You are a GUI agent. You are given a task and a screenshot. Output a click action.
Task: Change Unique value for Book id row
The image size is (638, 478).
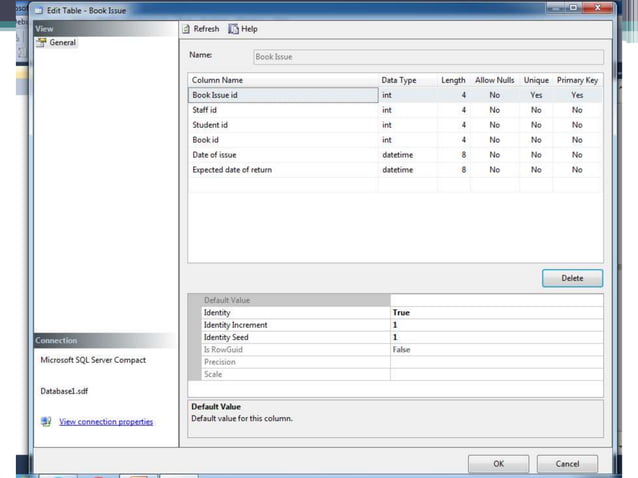536,140
